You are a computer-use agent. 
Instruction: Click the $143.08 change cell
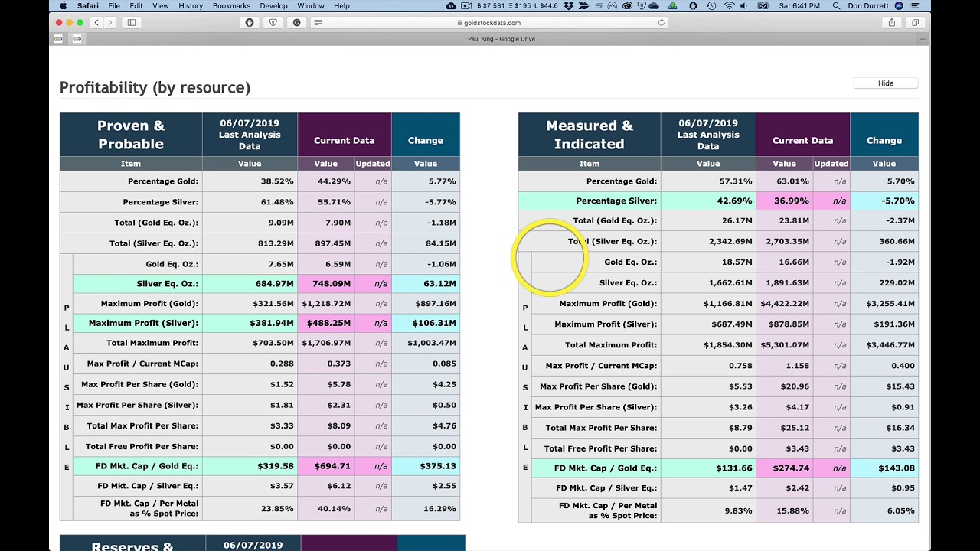coord(884,468)
